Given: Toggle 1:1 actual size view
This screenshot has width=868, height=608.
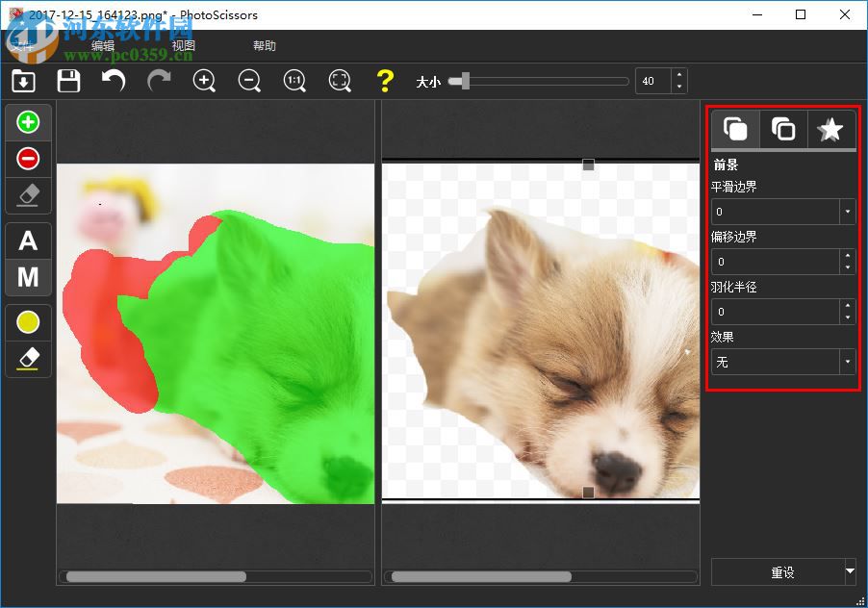Looking at the screenshot, I should click(294, 81).
